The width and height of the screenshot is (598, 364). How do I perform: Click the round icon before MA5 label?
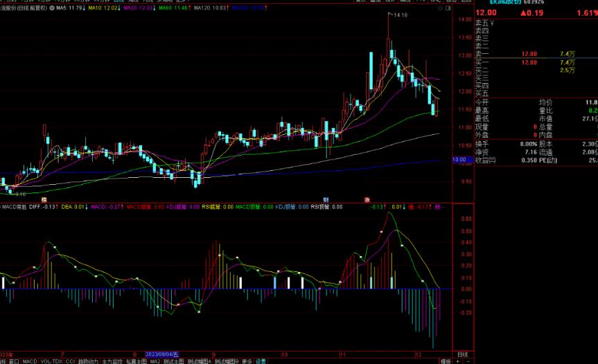click(52, 8)
